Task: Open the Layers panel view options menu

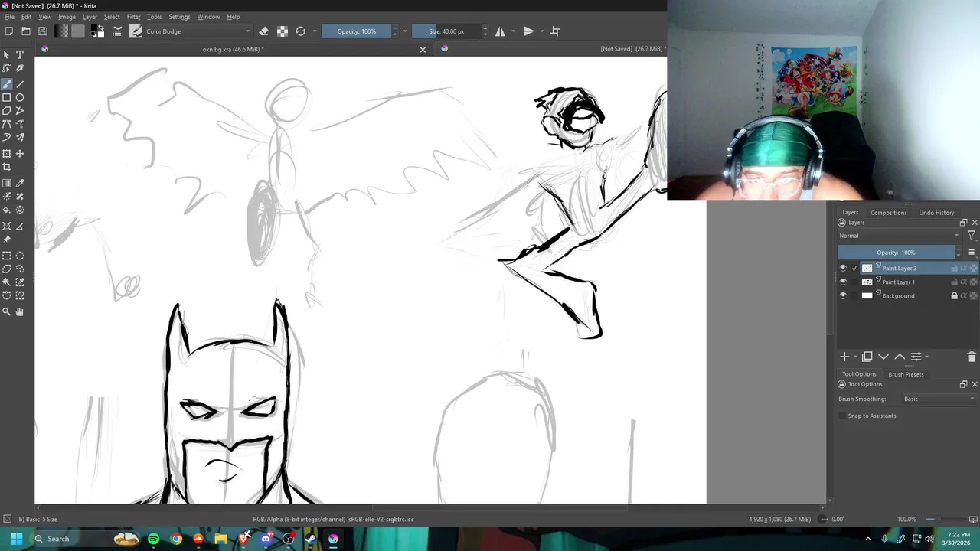Action: tap(972, 253)
